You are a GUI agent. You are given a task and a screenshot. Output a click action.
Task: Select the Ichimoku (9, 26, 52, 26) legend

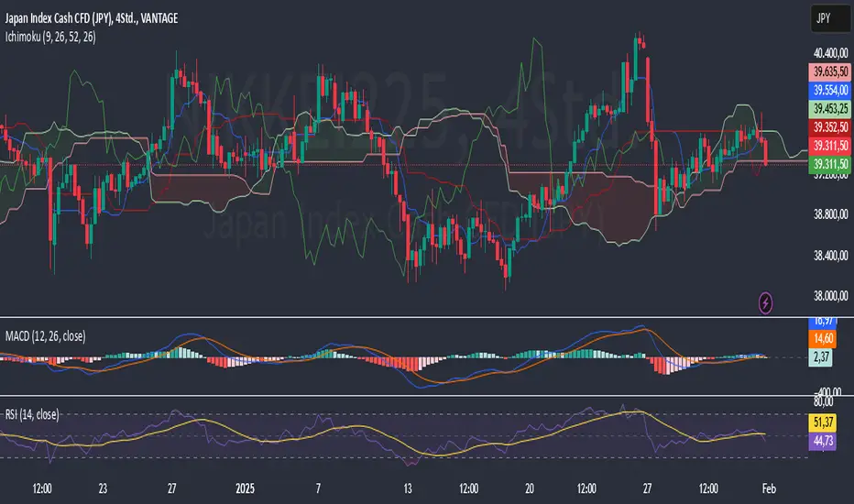(50, 37)
